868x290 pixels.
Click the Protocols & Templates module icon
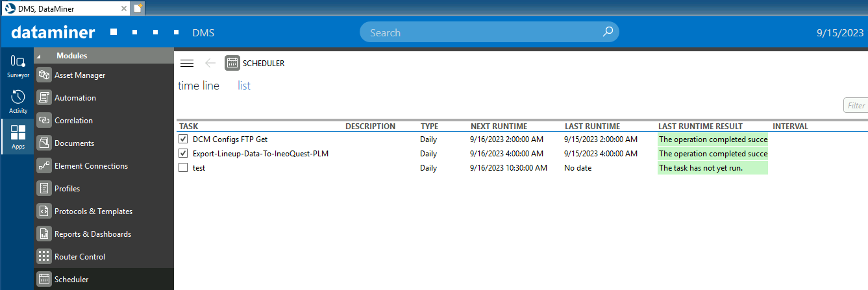pos(44,211)
